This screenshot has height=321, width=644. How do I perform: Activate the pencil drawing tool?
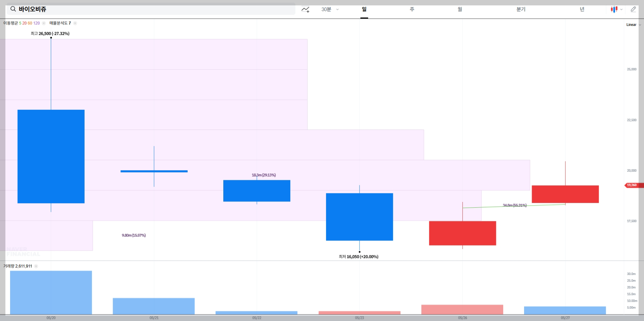633,9
